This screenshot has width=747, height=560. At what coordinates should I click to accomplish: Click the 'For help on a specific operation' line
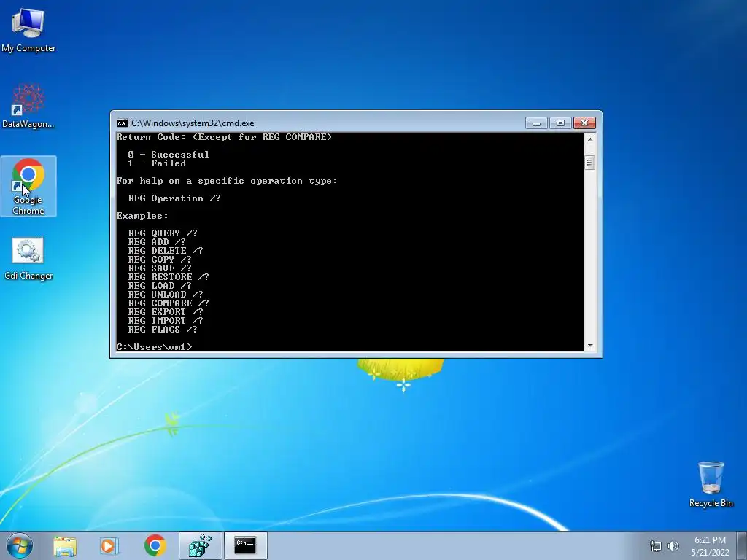[x=227, y=181]
